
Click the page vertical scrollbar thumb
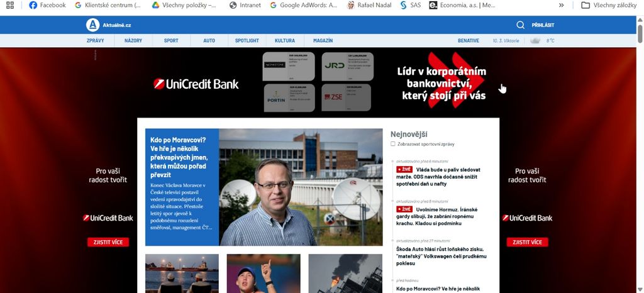pos(640,33)
